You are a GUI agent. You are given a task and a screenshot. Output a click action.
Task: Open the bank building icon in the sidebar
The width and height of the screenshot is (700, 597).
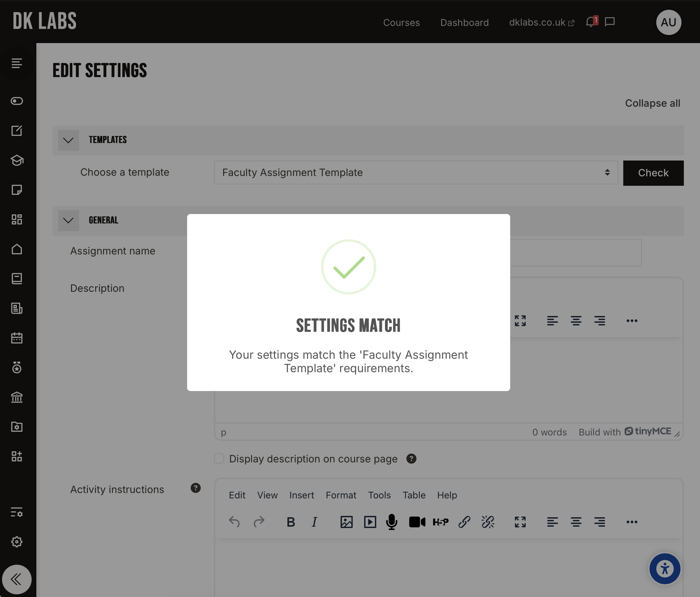click(x=16, y=397)
